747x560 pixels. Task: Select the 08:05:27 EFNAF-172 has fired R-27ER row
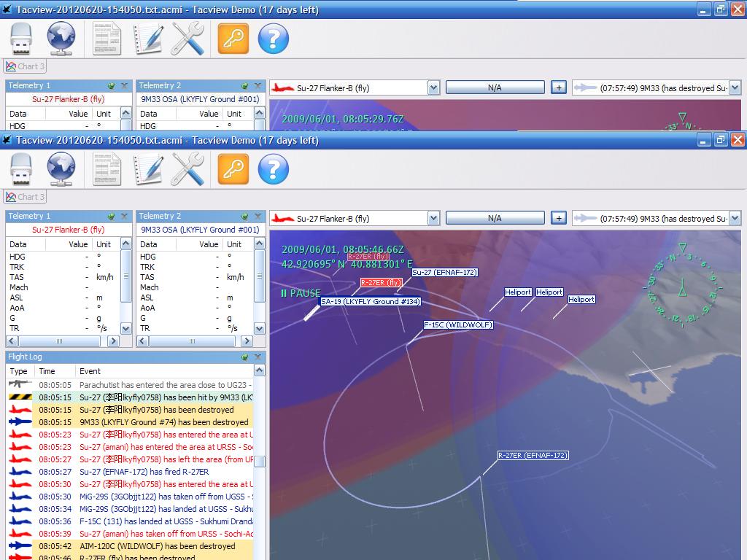(131, 472)
